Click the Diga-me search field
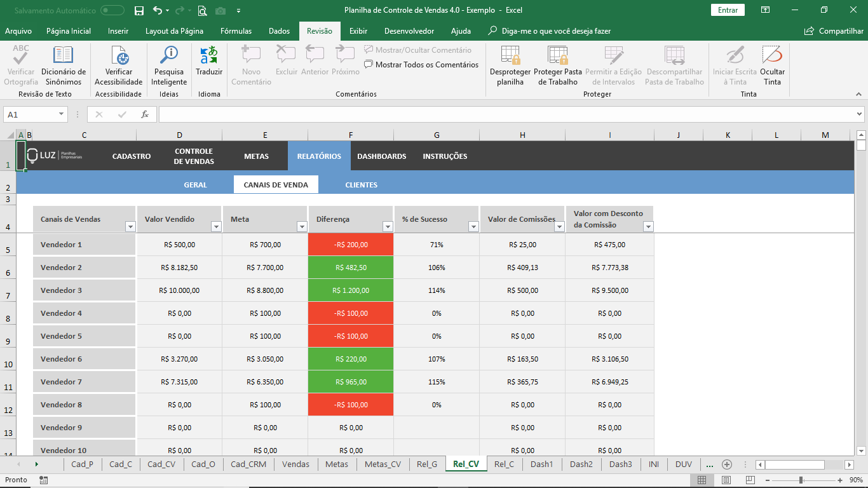 (550, 31)
